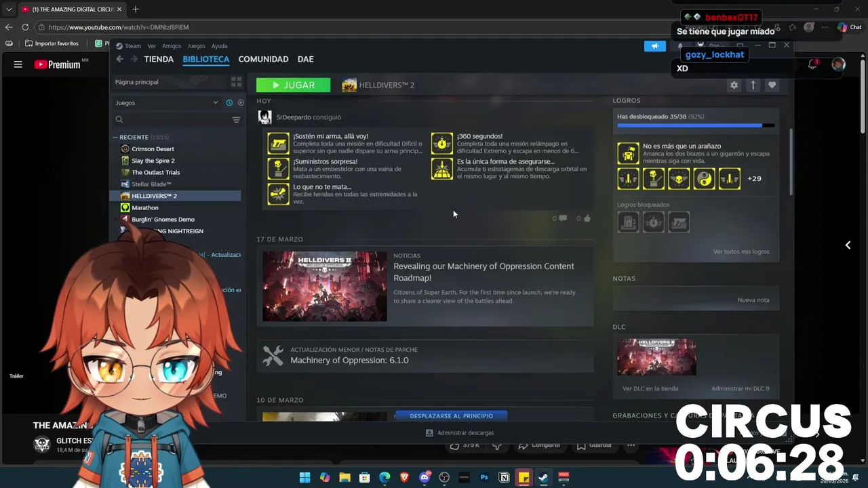Click 'Administrar mi DLC' link
Viewport: 868px width, 488px height.
coord(741,388)
